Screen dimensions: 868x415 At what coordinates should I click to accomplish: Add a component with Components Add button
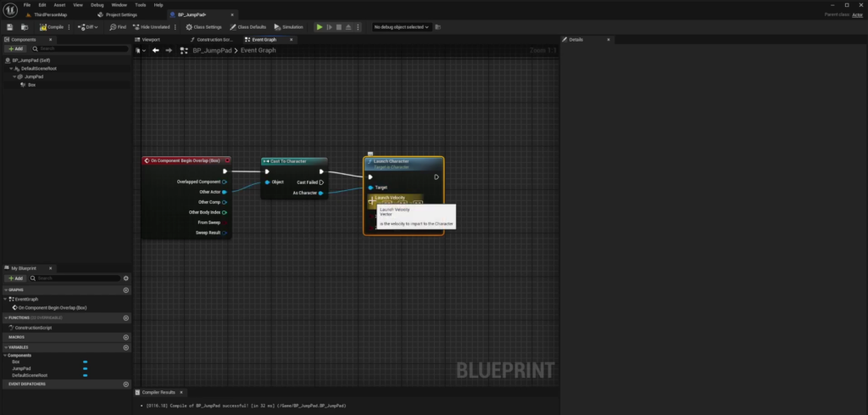[x=15, y=48]
